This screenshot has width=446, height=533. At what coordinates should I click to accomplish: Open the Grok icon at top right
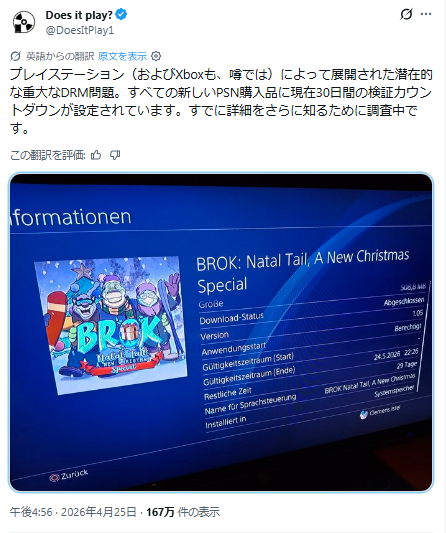406,14
